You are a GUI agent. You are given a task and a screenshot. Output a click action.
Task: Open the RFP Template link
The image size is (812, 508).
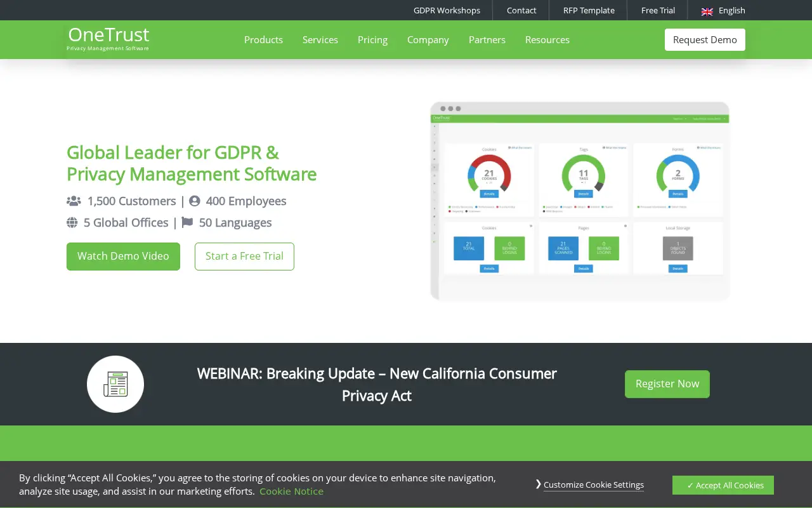tap(589, 10)
